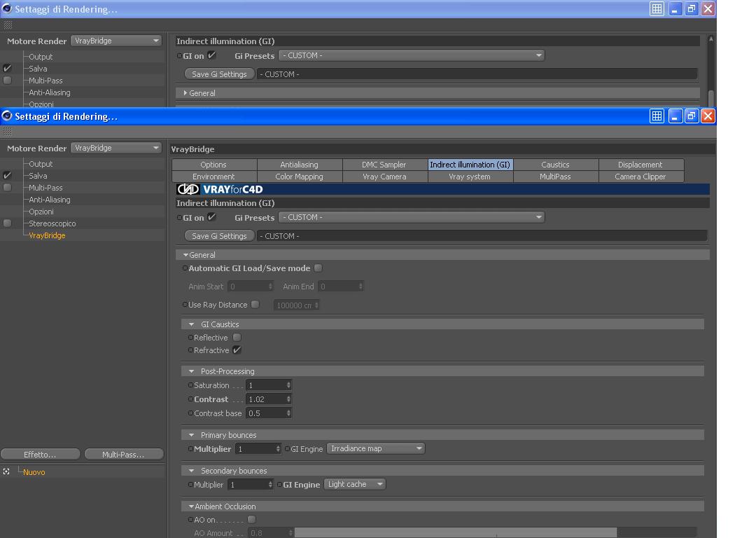The width and height of the screenshot is (756, 538).
Task: Open primary GI Engine Irradiance map dropdown
Action: pos(376,449)
